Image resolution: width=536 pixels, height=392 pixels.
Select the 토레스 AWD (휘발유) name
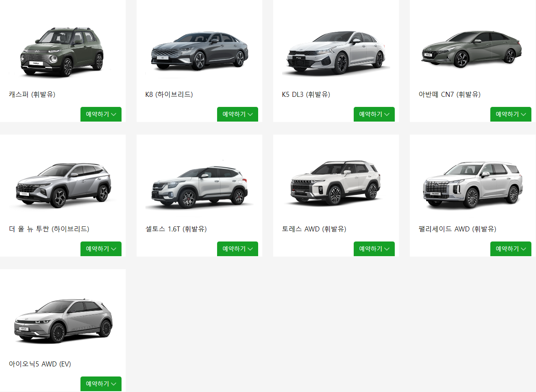pos(314,229)
